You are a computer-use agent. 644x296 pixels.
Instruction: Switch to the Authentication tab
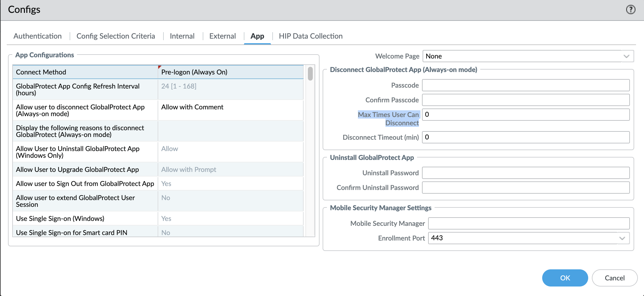coord(37,36)
